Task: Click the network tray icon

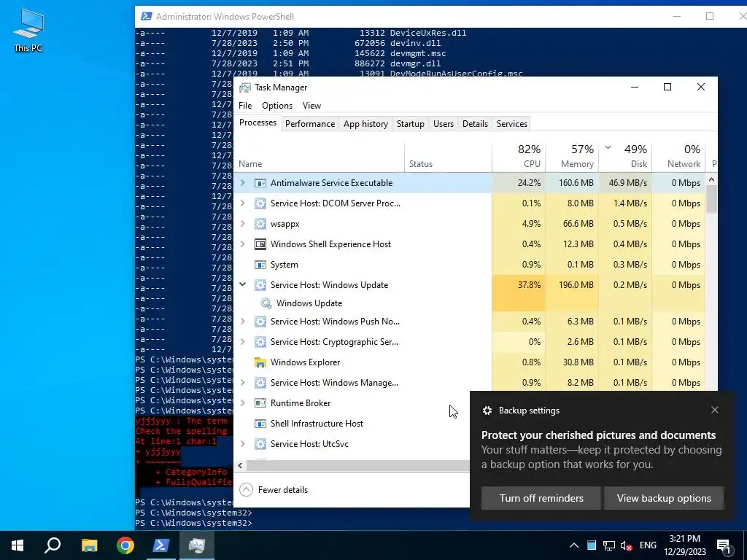Action: (609, 545)
